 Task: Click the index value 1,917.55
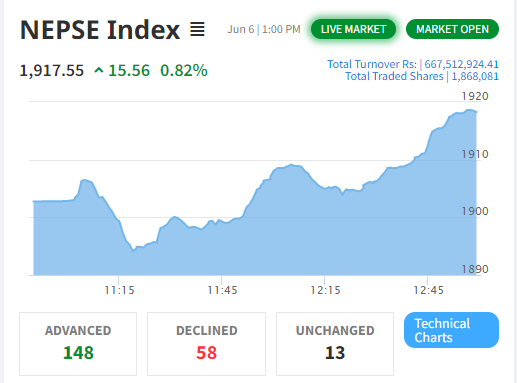(x=52, y=71)
